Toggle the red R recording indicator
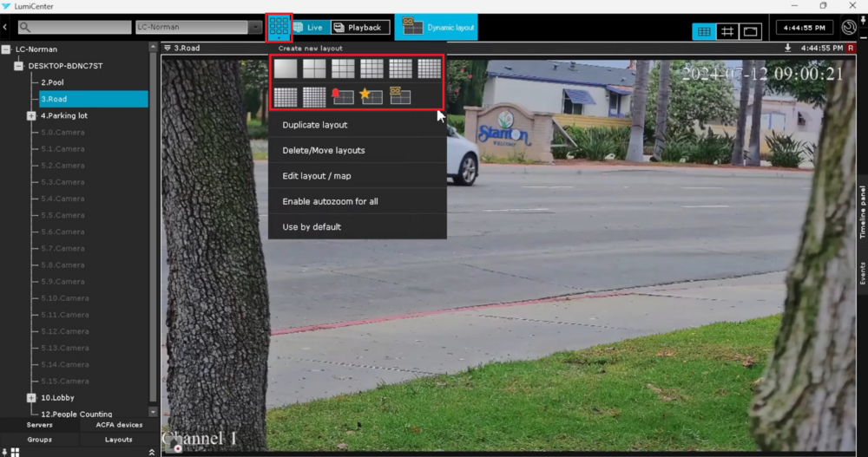This screenshot has width=868, height=457. [x=851, y=48]
